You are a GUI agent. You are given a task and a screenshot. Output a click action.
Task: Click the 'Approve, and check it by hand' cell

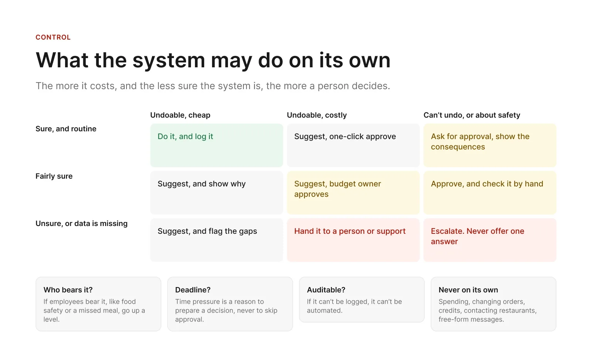(x=490, y=193)
